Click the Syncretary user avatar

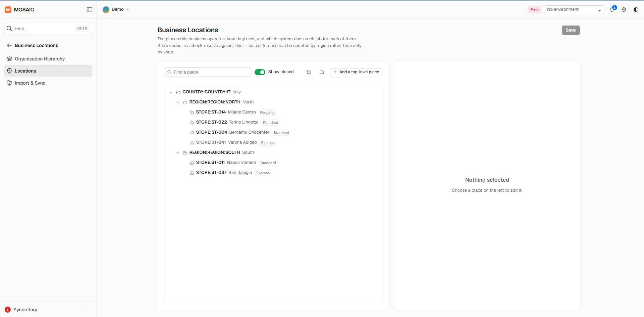[8, 310]
